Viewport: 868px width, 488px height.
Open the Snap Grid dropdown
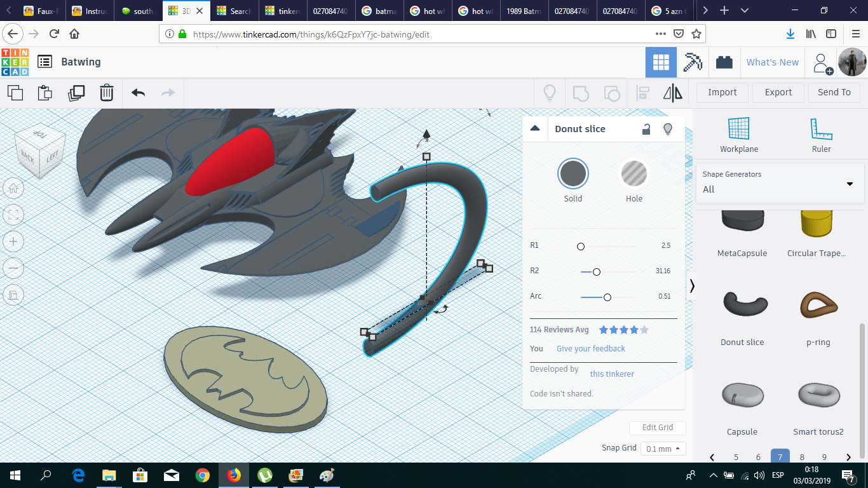click(x=663, y=449)
